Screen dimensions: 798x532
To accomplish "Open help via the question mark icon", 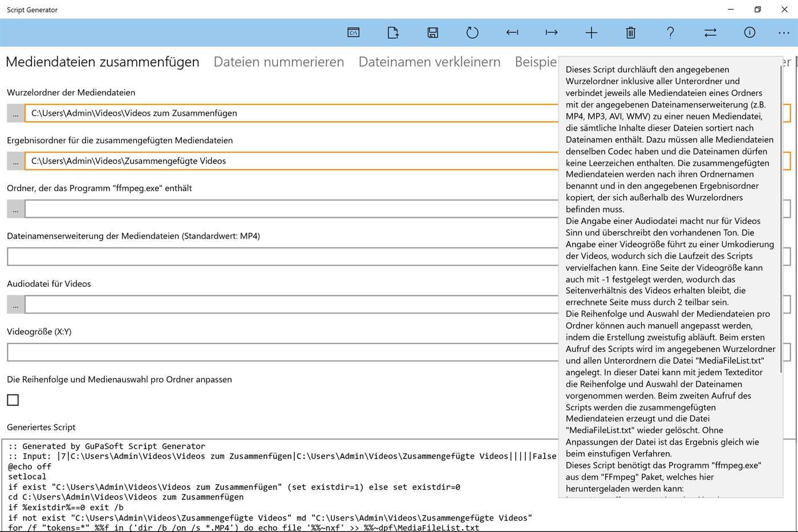I will pyautogui.click(x=671, y=33).
